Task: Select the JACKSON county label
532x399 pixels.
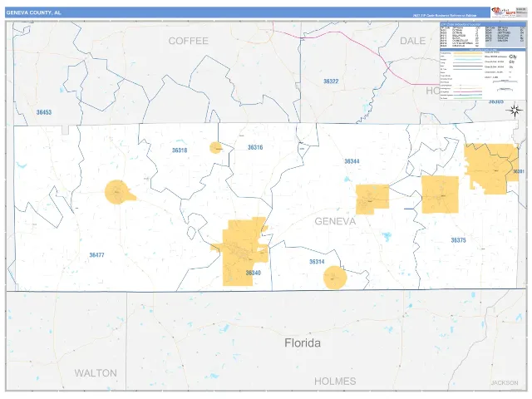Action: point(505,382)
